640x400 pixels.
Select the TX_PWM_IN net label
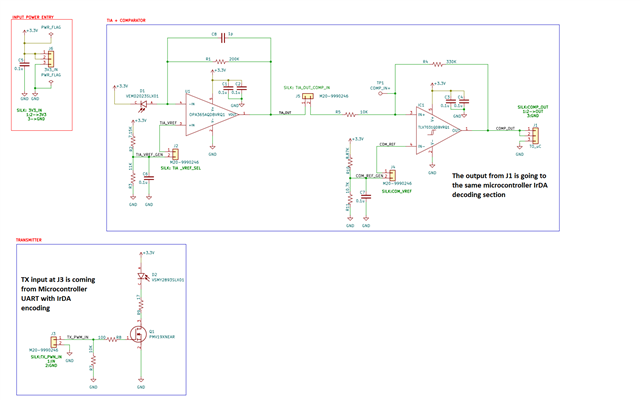click(78, 337)
